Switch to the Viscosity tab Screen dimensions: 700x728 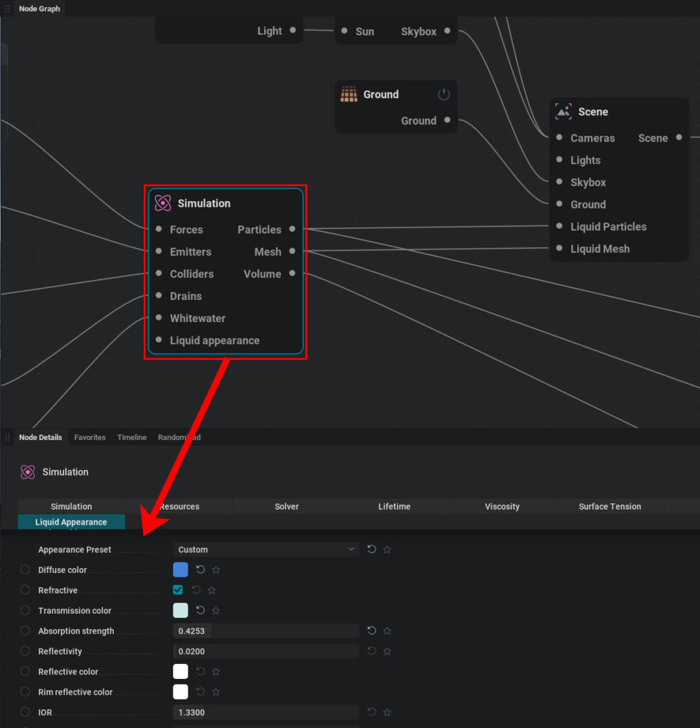[x=502, y=506]
